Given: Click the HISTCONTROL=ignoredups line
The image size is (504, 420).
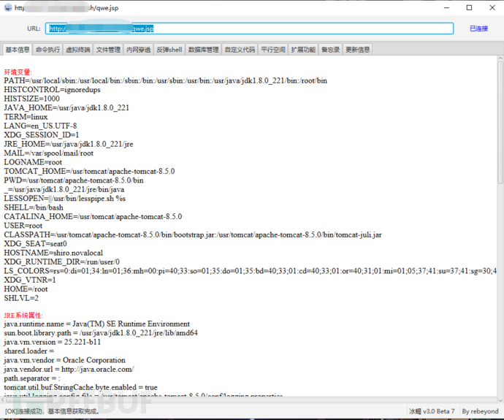Looking at the screenshot, I should click(52, 90).
